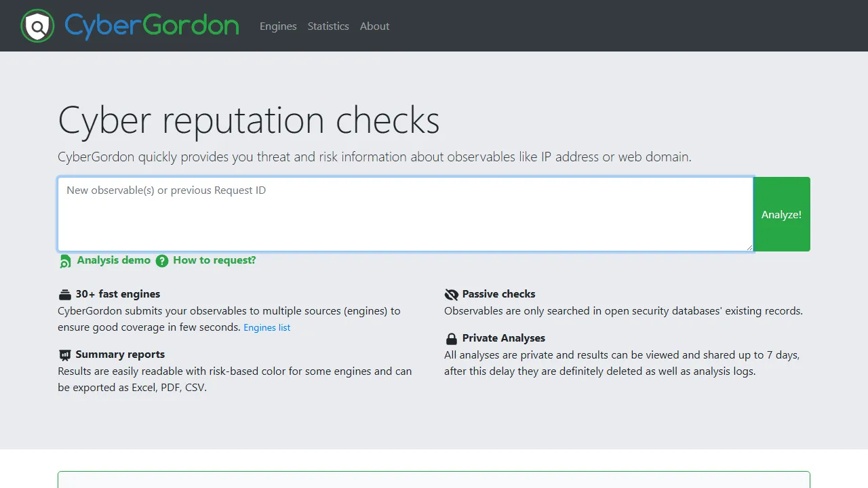Click the stacked engines icon near 30+ fast engines
This screenshot has width=868, height=488.
tap(64, 293)
